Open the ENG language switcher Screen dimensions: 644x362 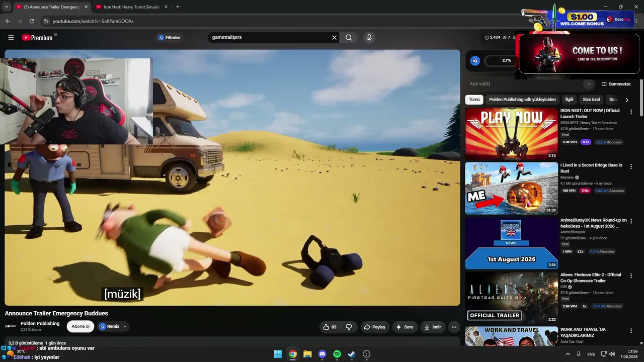(591, 354)
